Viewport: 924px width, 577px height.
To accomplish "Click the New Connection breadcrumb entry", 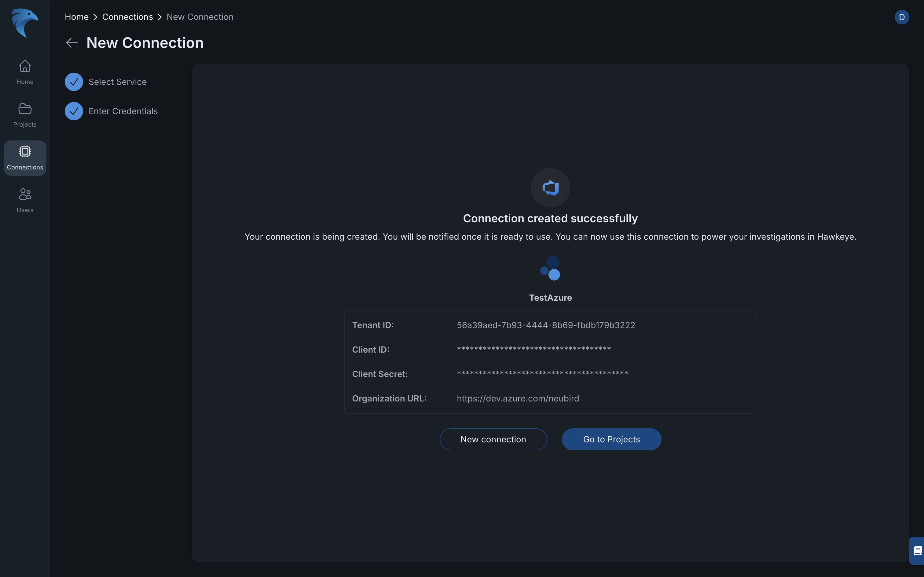I will [x=200, y=17].
